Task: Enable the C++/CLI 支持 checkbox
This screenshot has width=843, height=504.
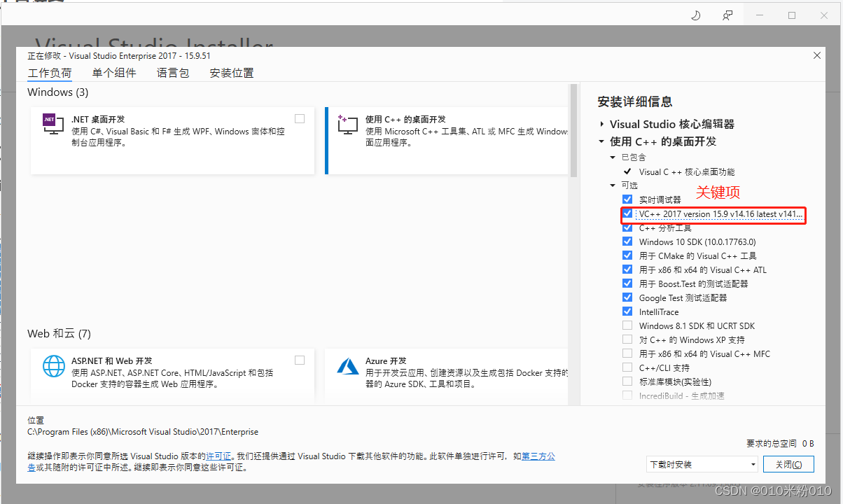Action: [627, 367]
